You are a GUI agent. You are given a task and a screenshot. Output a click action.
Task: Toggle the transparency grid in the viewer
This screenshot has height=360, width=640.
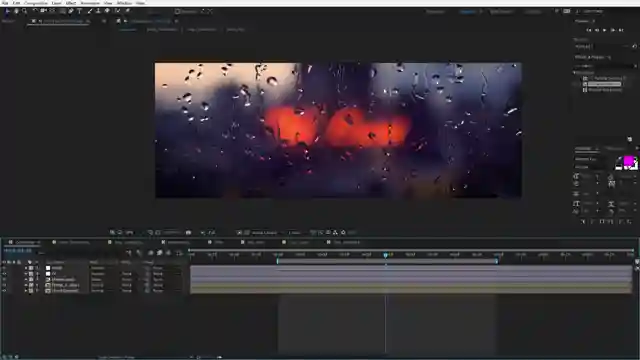(247, 233)
